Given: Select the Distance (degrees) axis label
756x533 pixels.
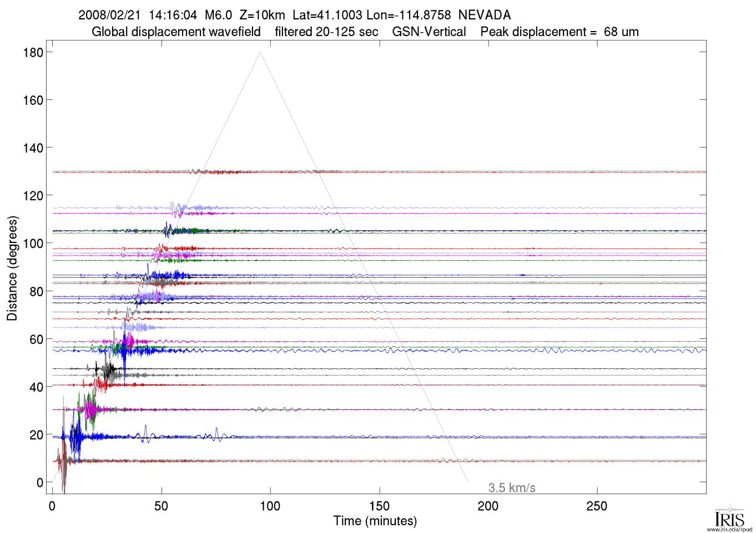Looking at the screenshot, I should coord(12,268).
